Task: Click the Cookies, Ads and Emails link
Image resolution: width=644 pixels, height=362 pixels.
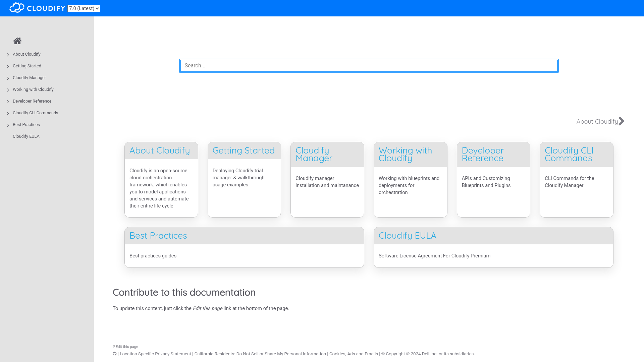Action: click(x=353, y=354)
